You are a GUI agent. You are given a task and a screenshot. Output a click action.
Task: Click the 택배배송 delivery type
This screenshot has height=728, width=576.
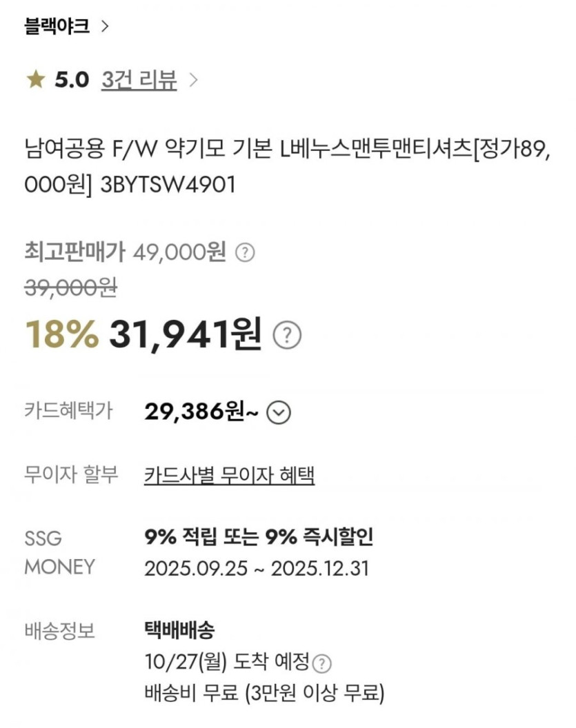tap(179, 630)
